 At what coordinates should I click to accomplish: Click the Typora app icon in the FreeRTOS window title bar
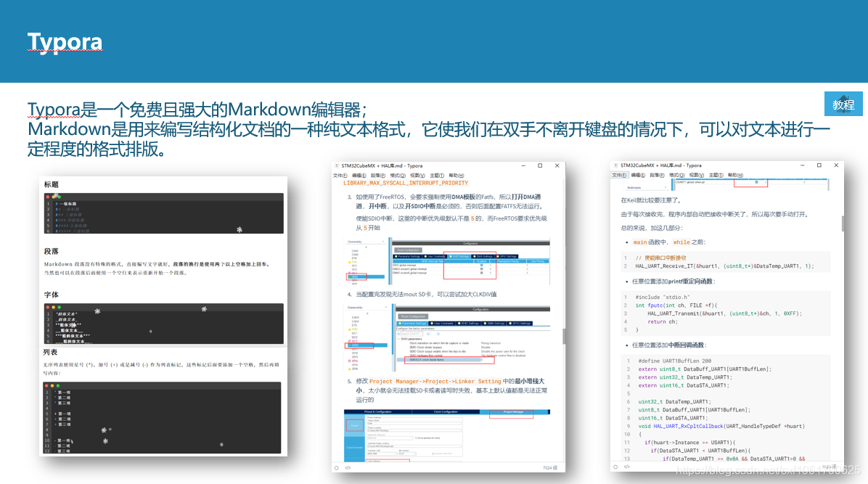tap(337, 165)
